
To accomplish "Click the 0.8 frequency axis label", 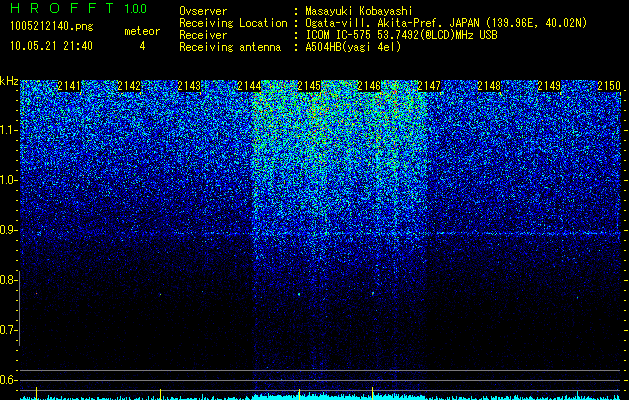I will coord(8,280).
